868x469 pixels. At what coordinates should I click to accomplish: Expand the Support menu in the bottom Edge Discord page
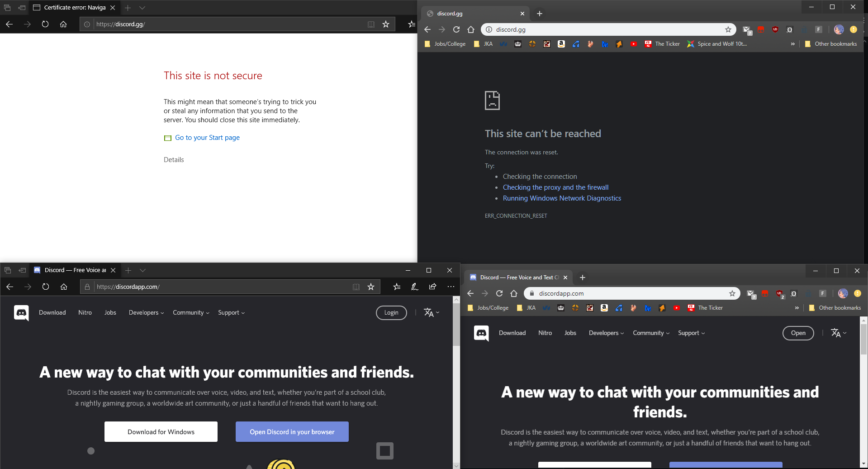pyautogui.click(x=231, y=312)
